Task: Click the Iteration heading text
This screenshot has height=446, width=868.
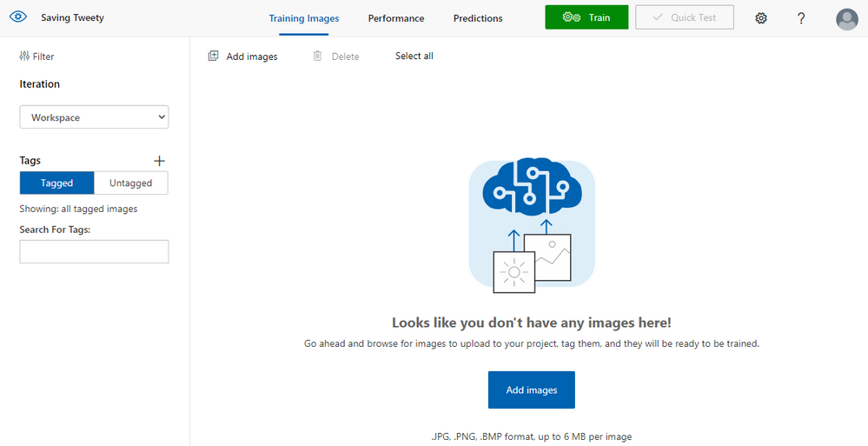Action: [39, 84]
